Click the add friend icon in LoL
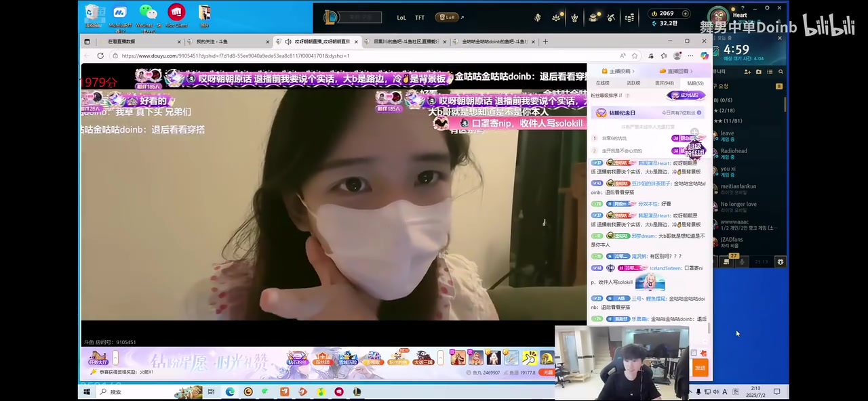Screen dimensions: 868x401 (747, 72)
